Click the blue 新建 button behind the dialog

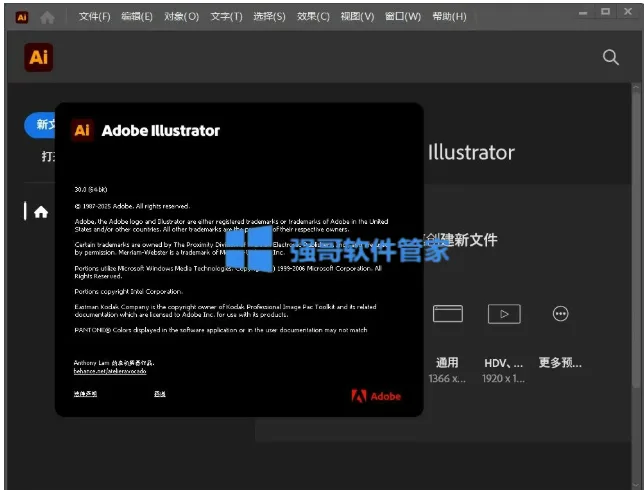[40, 125]
